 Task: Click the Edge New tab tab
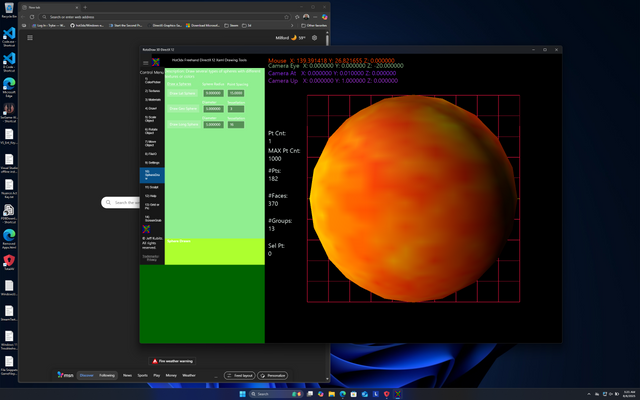[49, 7]
